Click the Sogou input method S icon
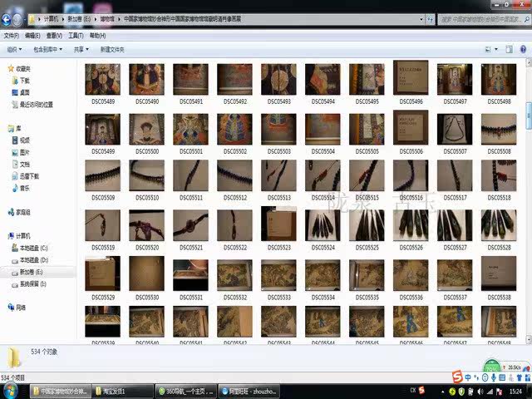 457,377
